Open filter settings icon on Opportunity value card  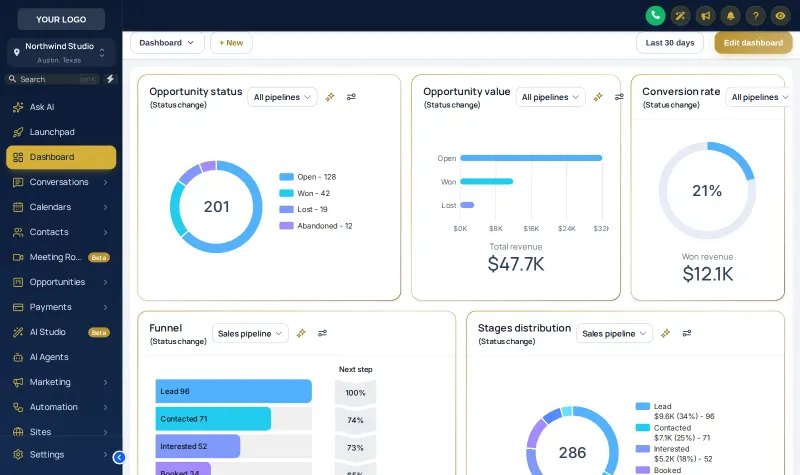tap(619, 96)
